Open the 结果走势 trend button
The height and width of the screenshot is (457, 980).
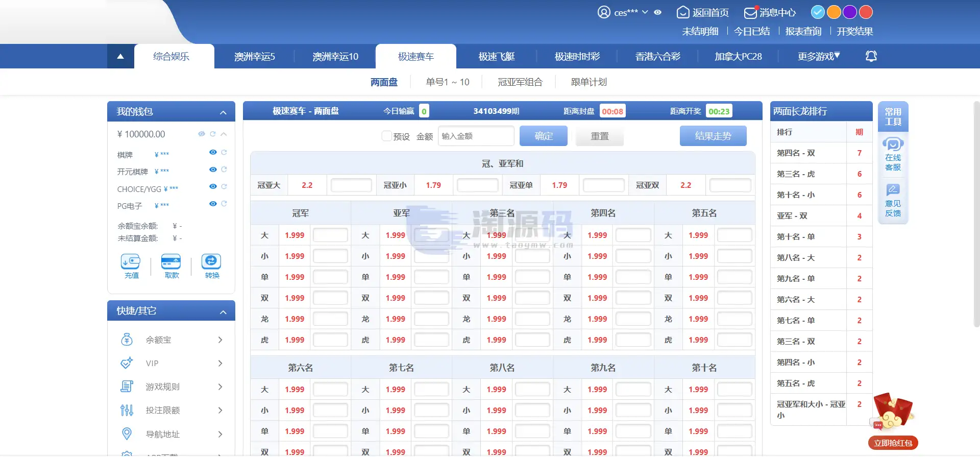(713, 136)
